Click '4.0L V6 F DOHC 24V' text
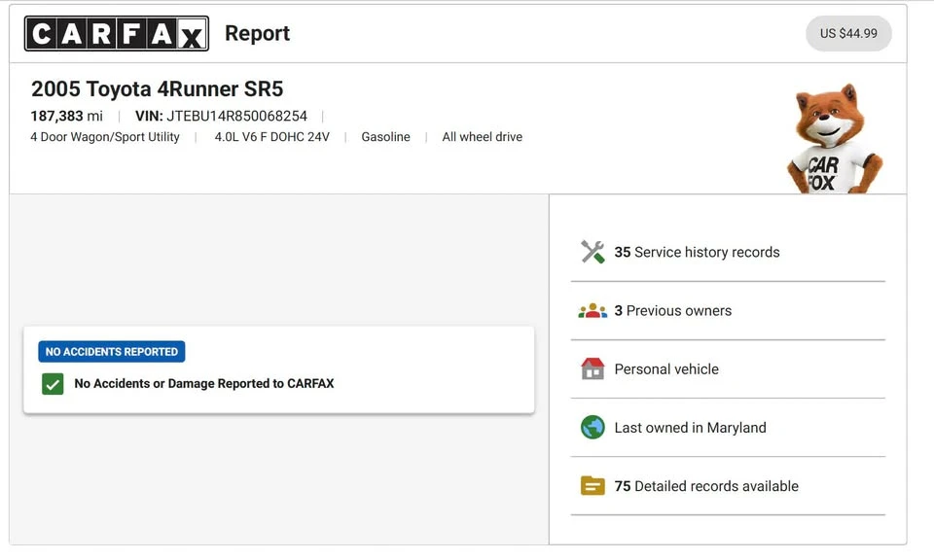 pyautogui.click(x=272, y=137)
